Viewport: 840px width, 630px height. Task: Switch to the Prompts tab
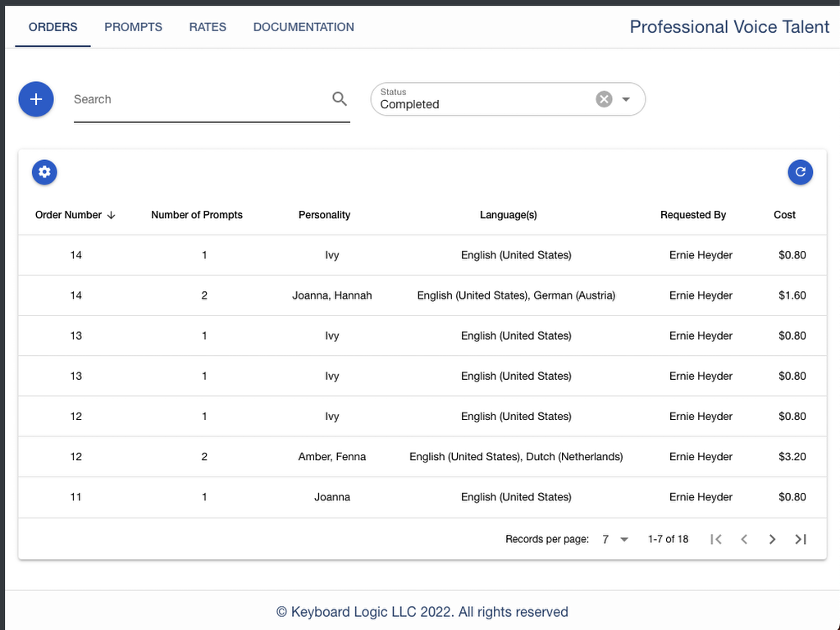tap(133, 27)
